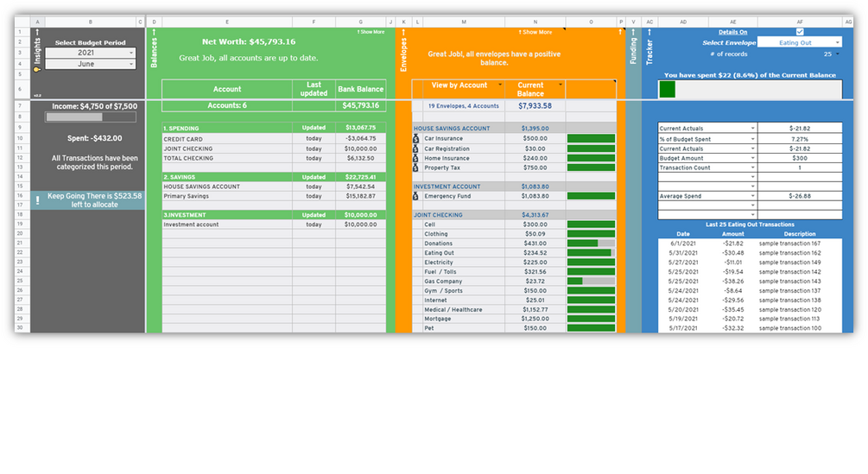This screenshot has width=868, height=474.
Task: Click the Eating Out tracker spent progress bar
Action: (x=750, y=89)
